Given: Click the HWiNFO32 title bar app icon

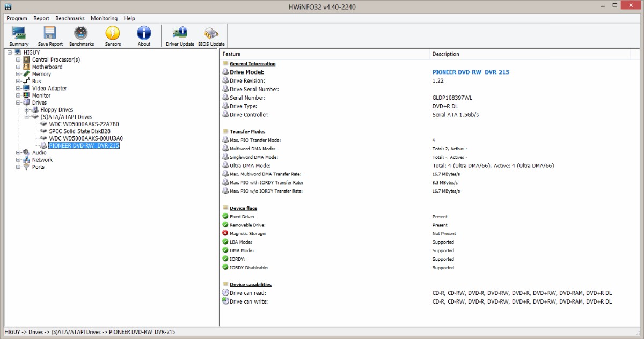Looking at the screenshot, I should 8,6.
